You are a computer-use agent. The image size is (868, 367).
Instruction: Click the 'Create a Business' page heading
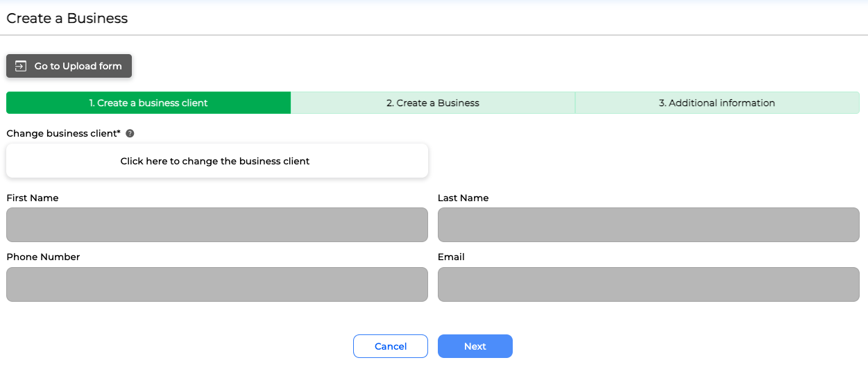pyautogui.click(x=67, y=18)
